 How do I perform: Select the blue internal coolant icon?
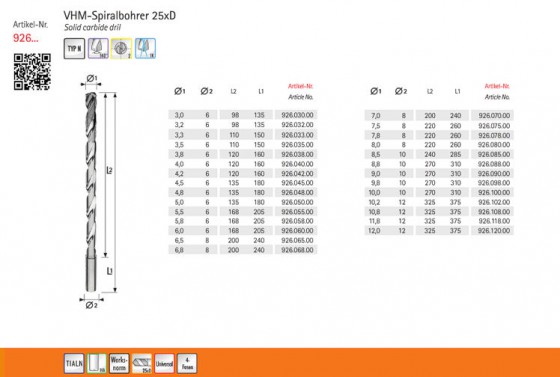click(145, 49)
